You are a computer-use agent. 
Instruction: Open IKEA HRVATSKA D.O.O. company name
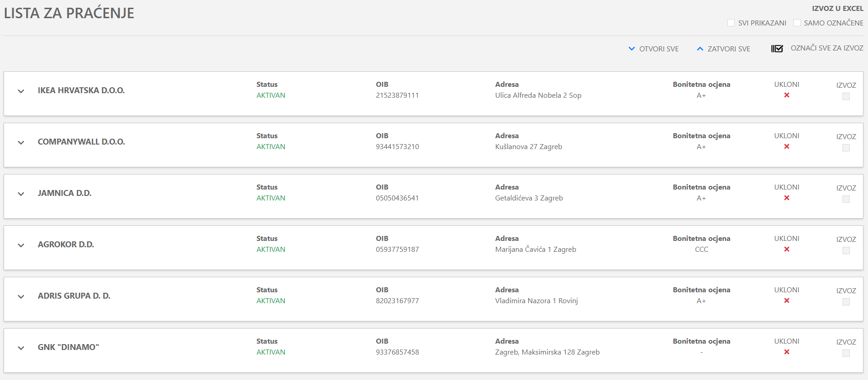(81, 90)
